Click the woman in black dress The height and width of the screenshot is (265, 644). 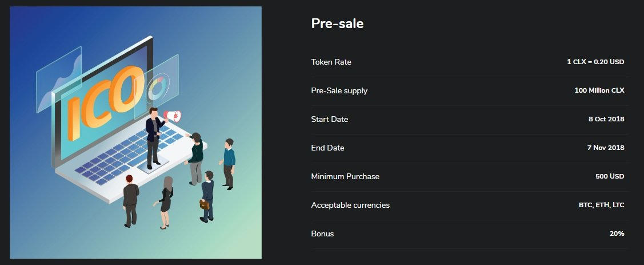click(x=166, y=203)
